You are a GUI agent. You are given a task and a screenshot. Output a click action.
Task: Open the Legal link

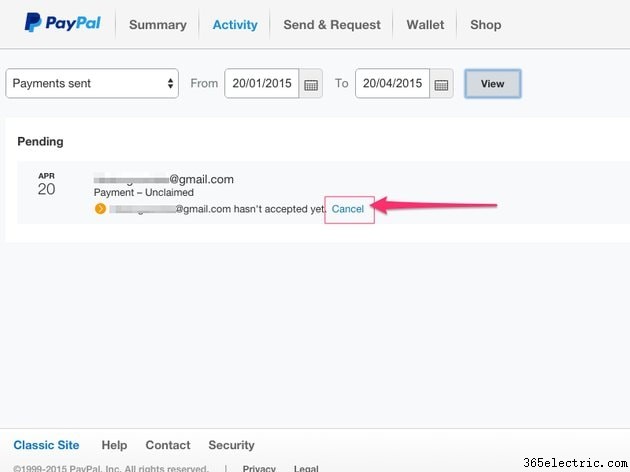pos(306,468)
